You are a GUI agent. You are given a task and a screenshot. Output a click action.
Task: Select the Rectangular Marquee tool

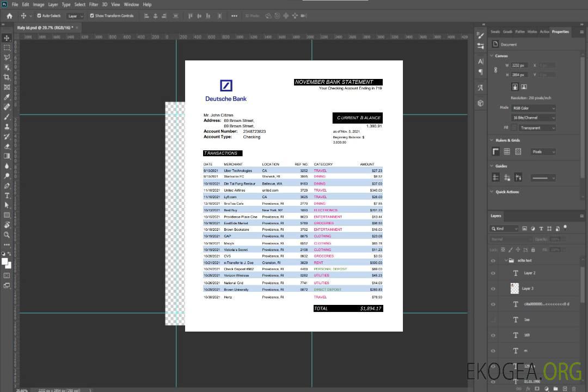point(7,48)
